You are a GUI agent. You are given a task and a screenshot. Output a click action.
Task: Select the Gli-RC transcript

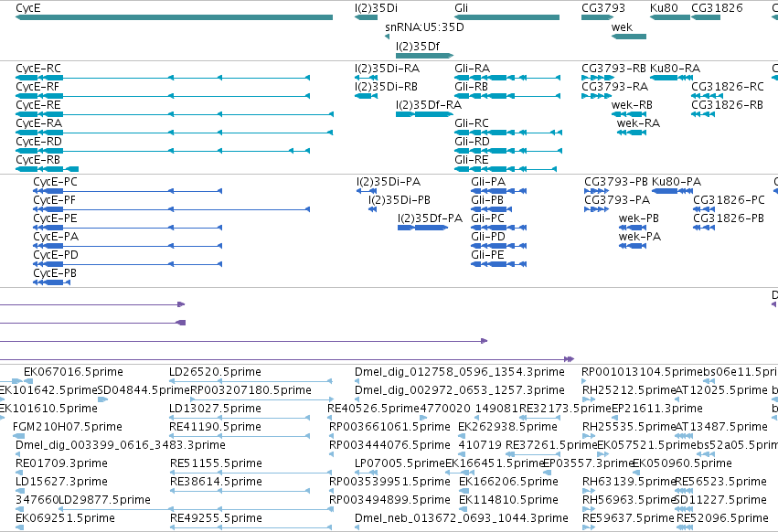pyautogui.click(x=508, y=133)
